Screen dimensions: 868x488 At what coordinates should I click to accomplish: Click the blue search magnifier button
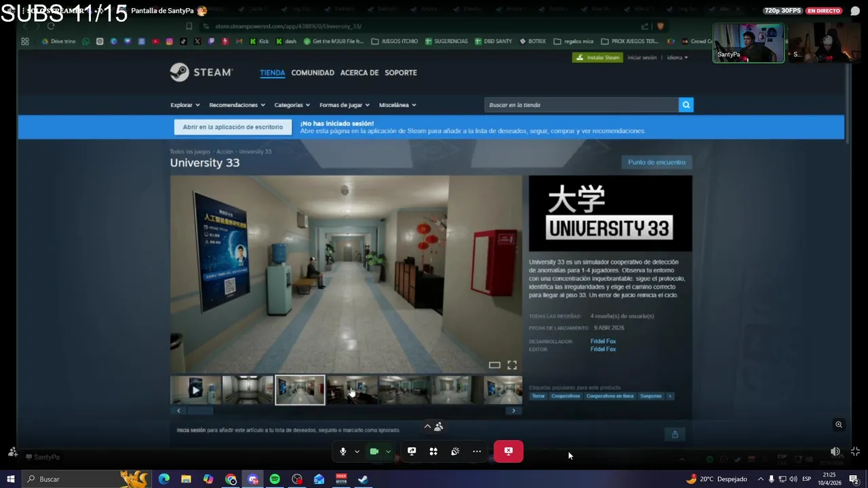click(x=686, y=105)
